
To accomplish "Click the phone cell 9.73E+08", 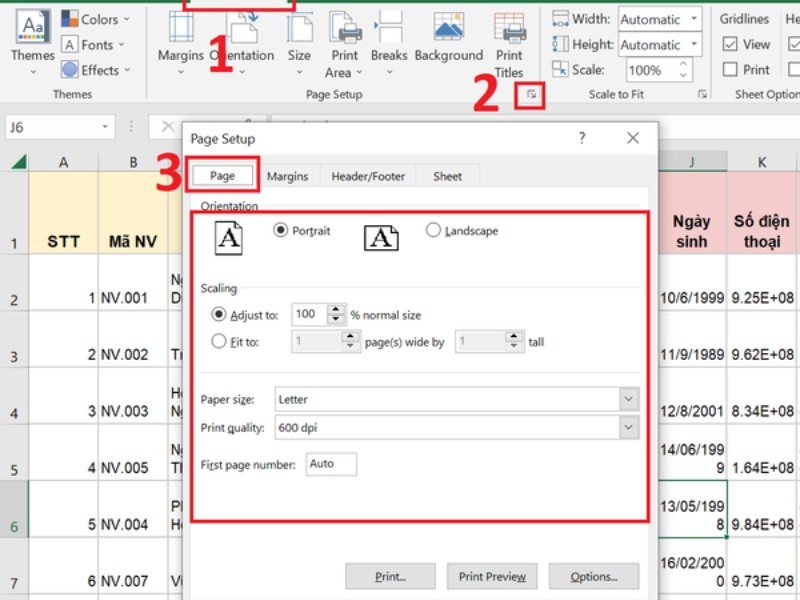I will click(761, 566).
